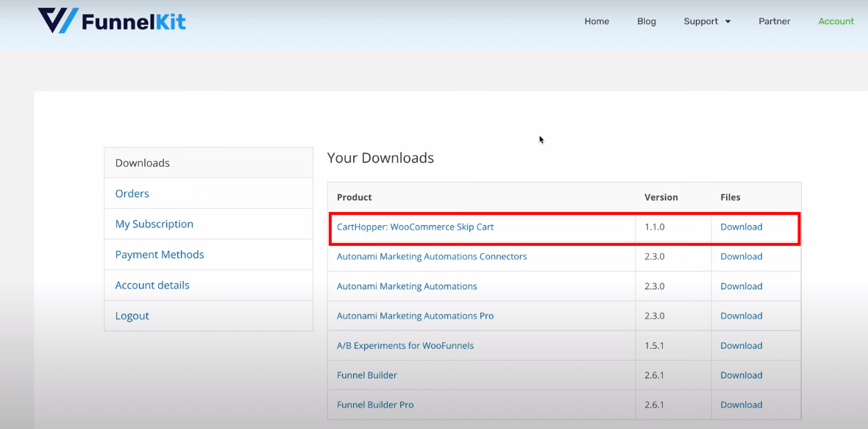Go to the Partner page
868x429 pixels.
[x=775, y=21]
